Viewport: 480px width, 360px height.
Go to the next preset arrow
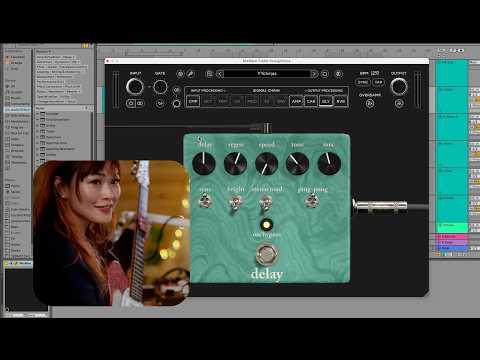tap(314, 74)
